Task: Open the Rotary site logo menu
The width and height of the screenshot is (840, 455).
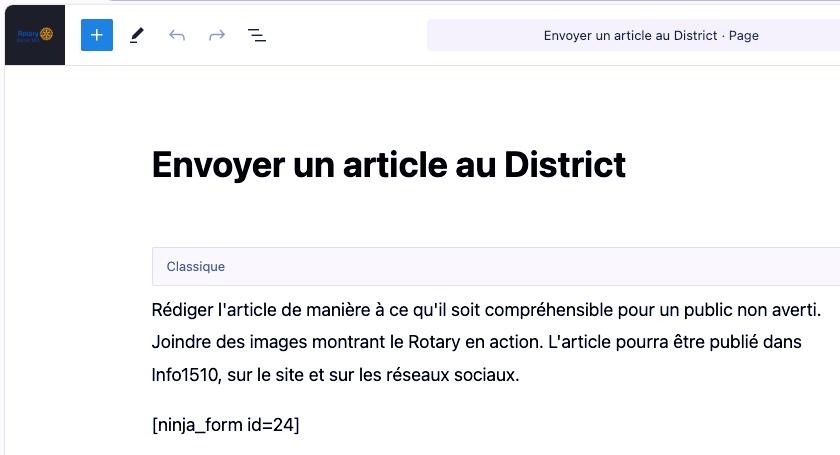Action: [x=35, y=35]
